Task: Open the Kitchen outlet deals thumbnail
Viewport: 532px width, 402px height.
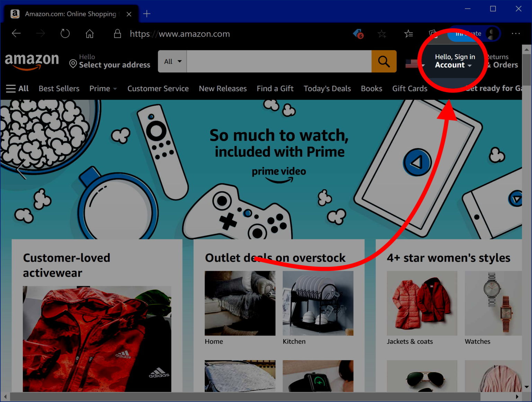Action: [318, 303]
